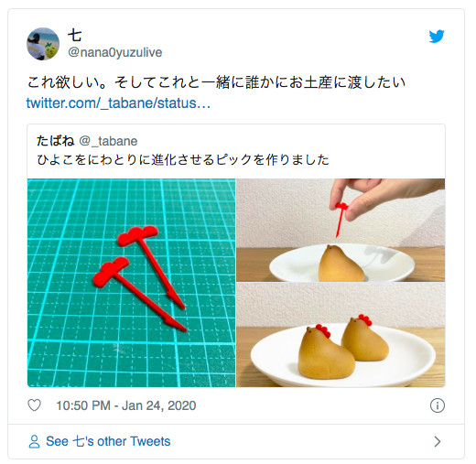Viewport: 476px width, 464px height.
Task: Open the round profile avatar of 七
Action: click(x=43, y=44)
